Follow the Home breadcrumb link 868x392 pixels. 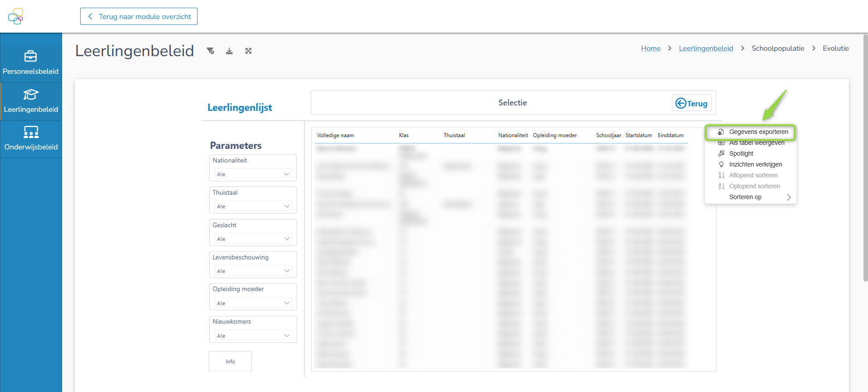point(651,48)
